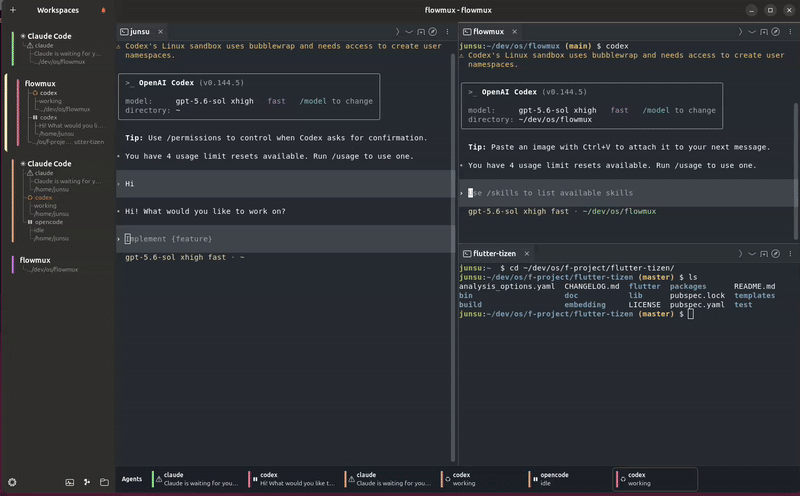This screenshot has height=496, width=800.
Task: Click the compass browser icon in the junsu pane
Action: (x=433, y=32)
